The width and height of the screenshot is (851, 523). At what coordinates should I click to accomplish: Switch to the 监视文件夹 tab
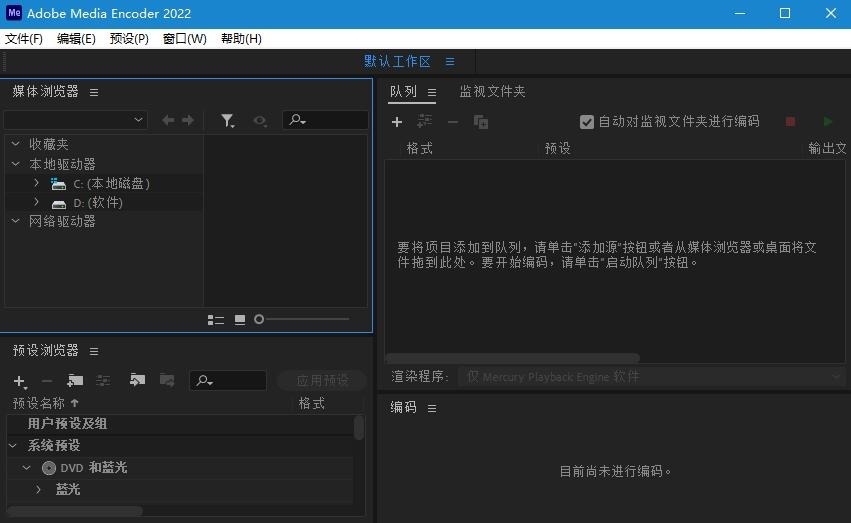[x=492, y=92]
